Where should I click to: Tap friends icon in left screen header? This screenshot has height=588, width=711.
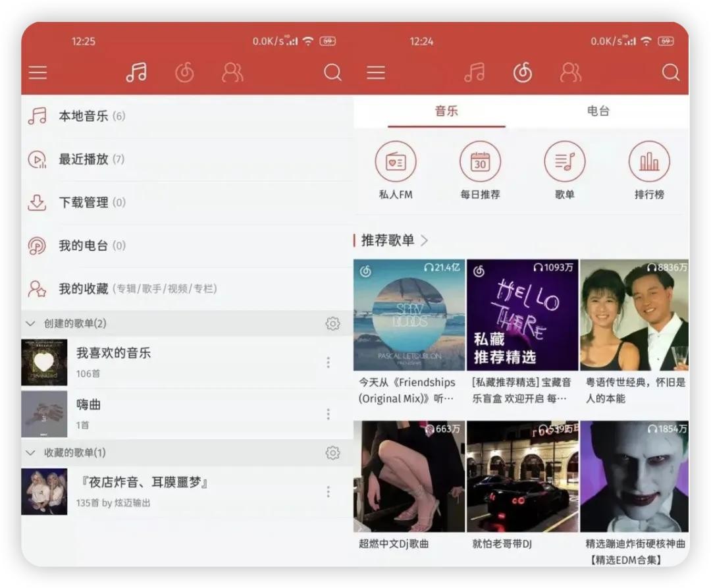pyautogui.click(x=232, y=72)
